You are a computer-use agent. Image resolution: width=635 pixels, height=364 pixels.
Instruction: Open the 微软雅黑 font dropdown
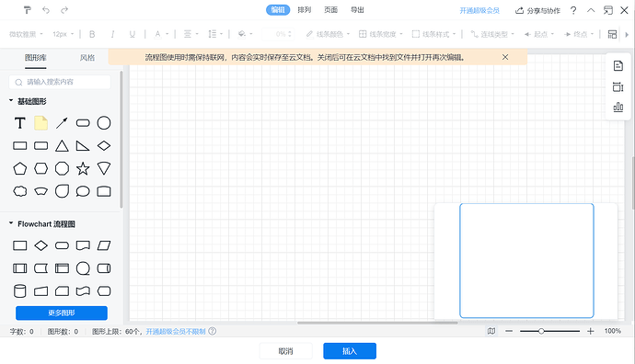(26, 34)
